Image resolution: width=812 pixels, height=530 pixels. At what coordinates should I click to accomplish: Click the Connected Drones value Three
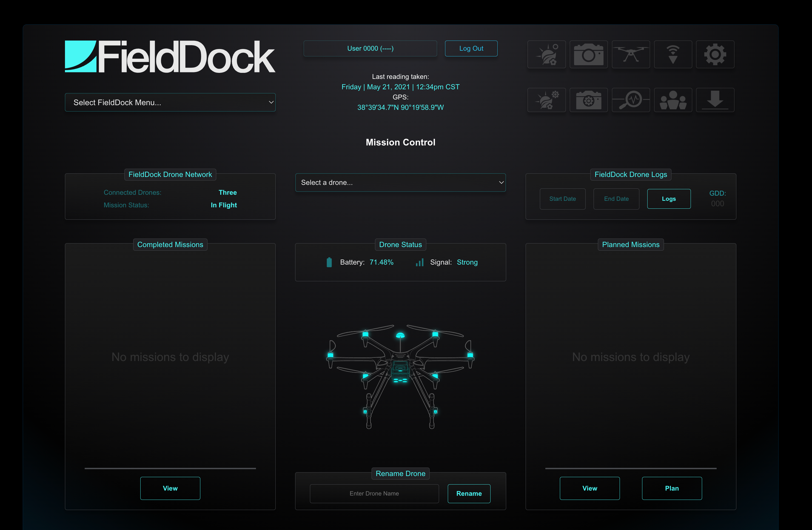coord(227,192)
